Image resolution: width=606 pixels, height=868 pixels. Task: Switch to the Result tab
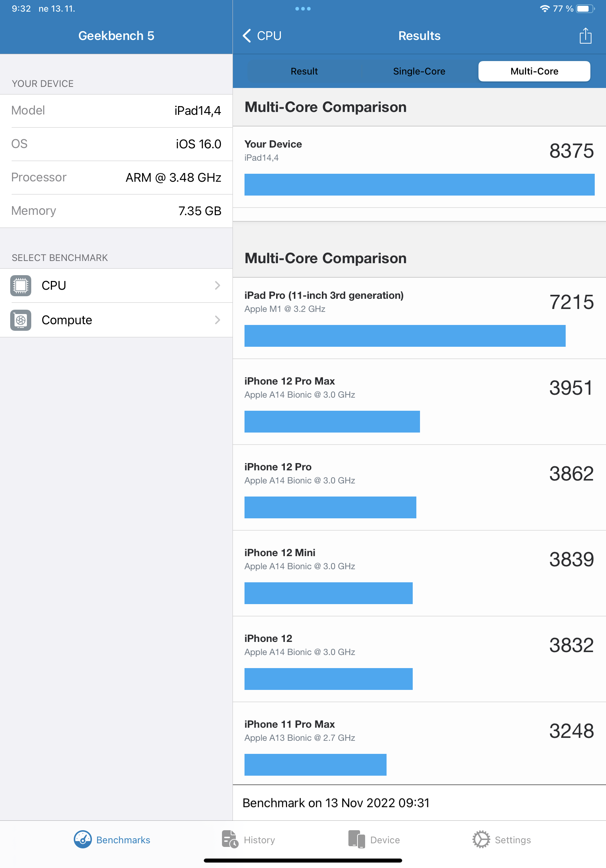point(303,71)
